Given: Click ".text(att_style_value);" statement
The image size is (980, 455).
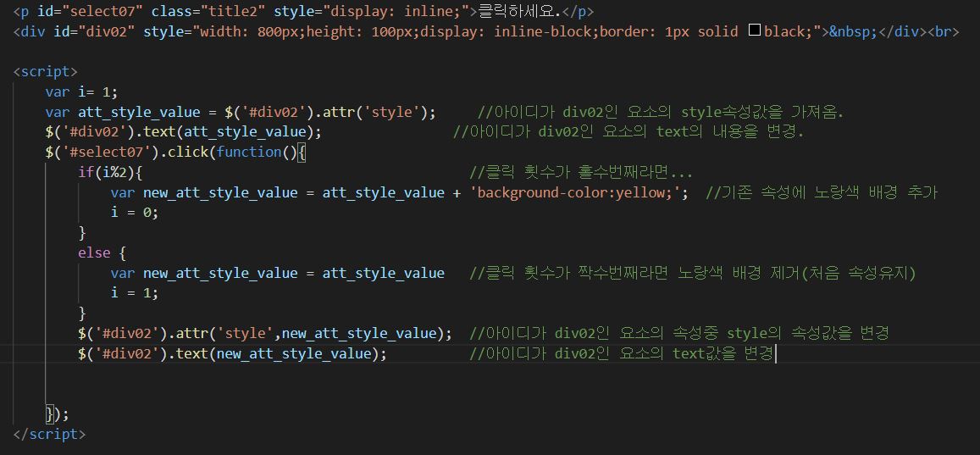Looking at the screenshot, I should click(228, 132).
